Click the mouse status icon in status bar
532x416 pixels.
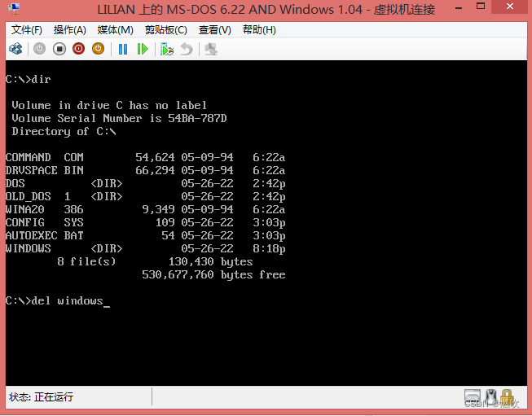(490, 396)
